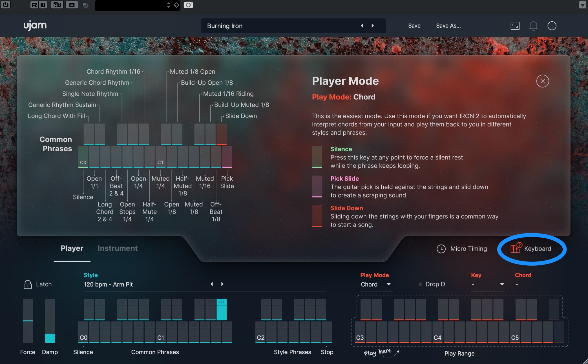The height and width of the screenshot is (364, 588).
Task: Click the C4 key in Play Range
Action: click(x=437, y=332)
